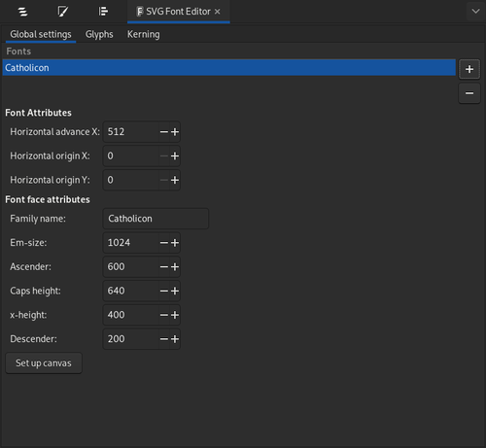Open the Align and Distribute panel tab icon
This screenshot has width=486, height=448.
click(103, 12)
